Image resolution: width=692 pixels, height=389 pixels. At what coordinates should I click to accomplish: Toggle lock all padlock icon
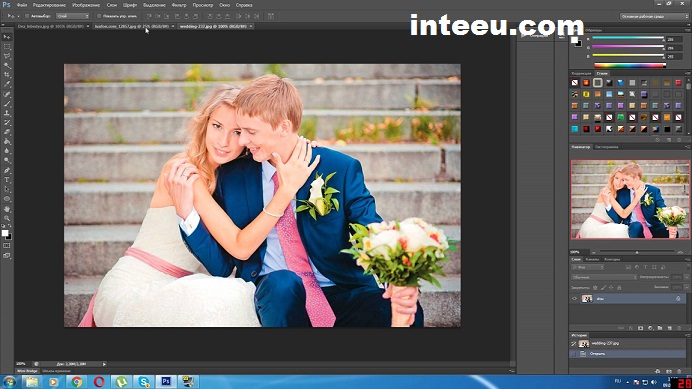[619, 287]
